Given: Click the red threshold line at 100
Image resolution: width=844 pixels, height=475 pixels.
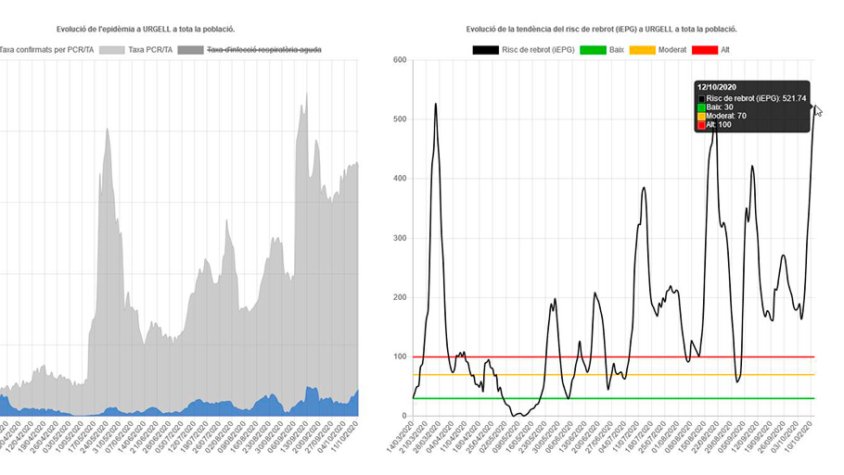Looking at the screenshot, I should point(600,357).
